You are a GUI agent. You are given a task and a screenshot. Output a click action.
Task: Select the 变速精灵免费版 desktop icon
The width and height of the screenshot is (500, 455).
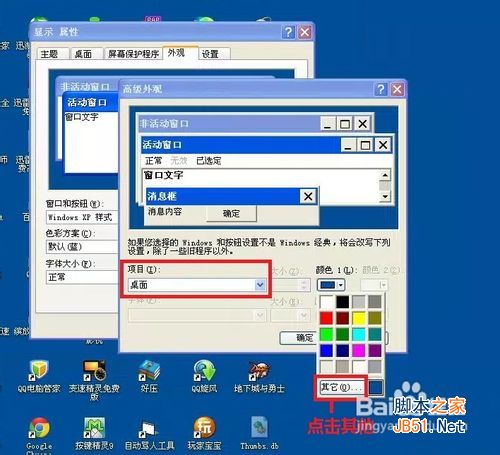(x=94, y=380)
